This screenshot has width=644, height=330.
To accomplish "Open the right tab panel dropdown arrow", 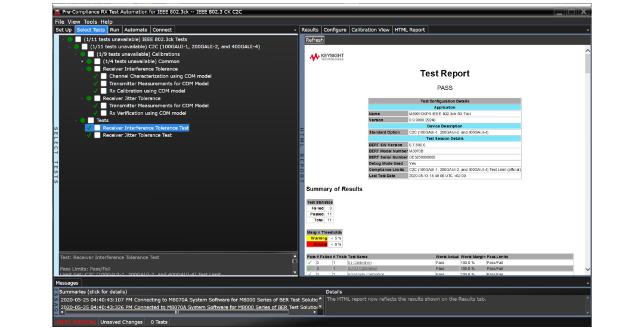I will (587, 30).
